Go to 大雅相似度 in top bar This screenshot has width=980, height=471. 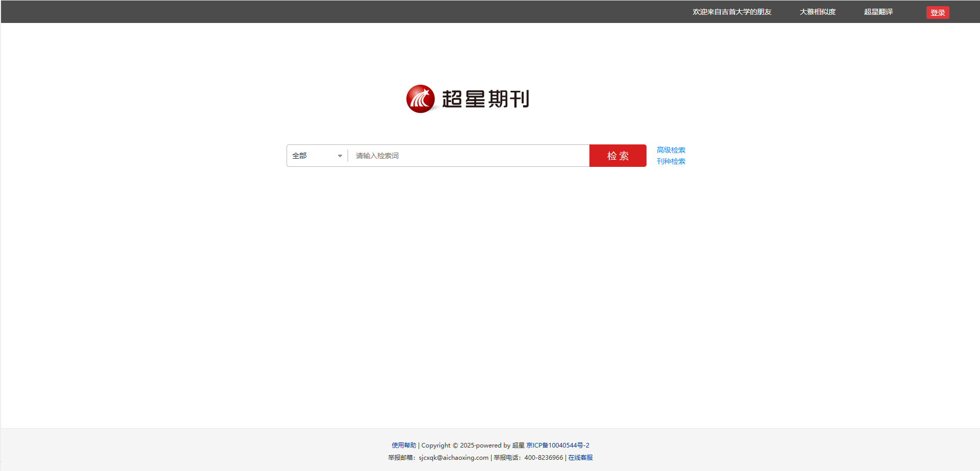click(817, 12)
